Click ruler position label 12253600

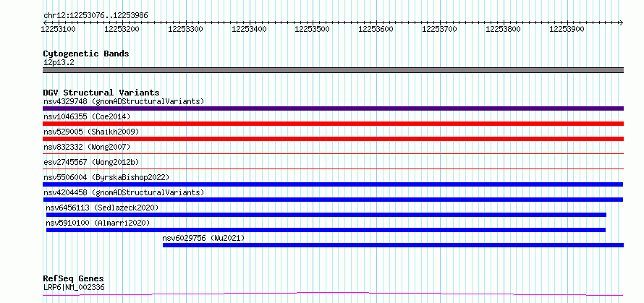pyautogui.click(x=376, y=29)
